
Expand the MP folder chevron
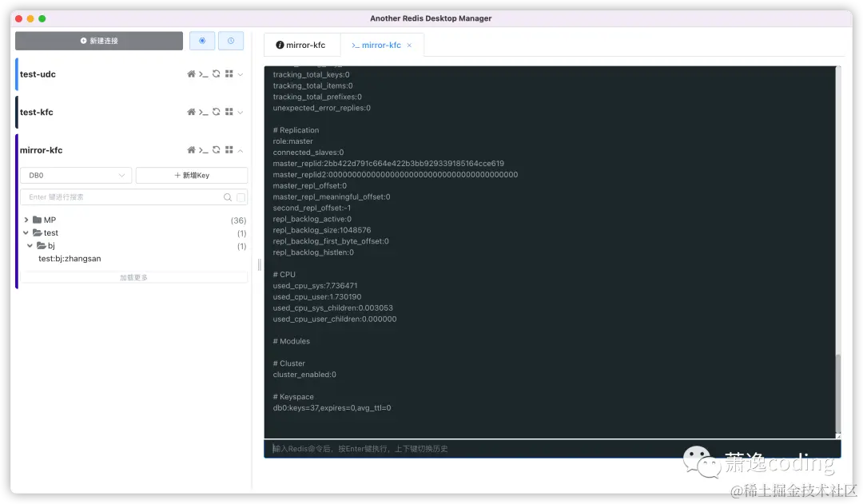(x=26, y=220)
